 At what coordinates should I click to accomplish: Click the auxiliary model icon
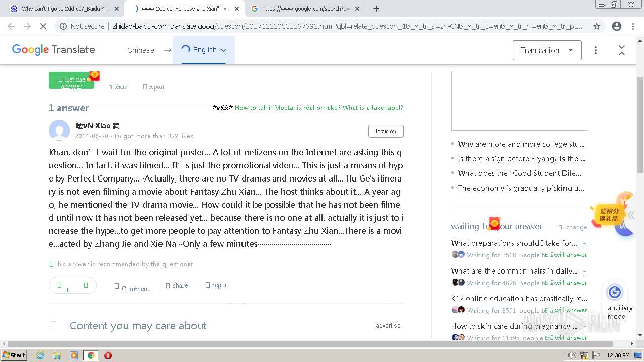point(615,292)
